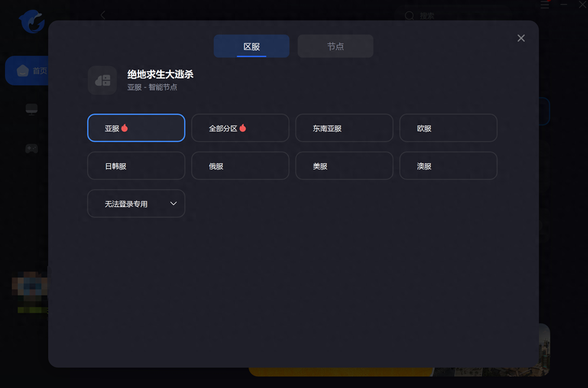Click the 绝地求生大逃杀 title text
The height and width of the screenshot is (388, 588).
pos(160,74)
